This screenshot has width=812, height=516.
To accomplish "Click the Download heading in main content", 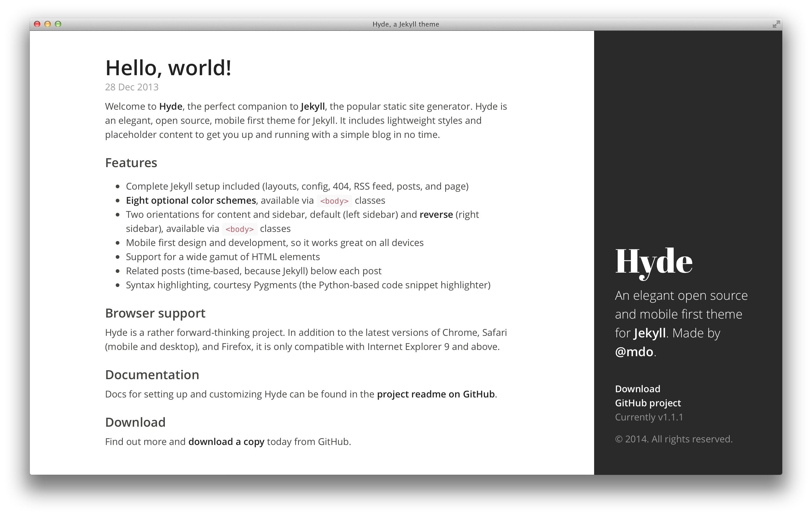I will click(135, 422).
